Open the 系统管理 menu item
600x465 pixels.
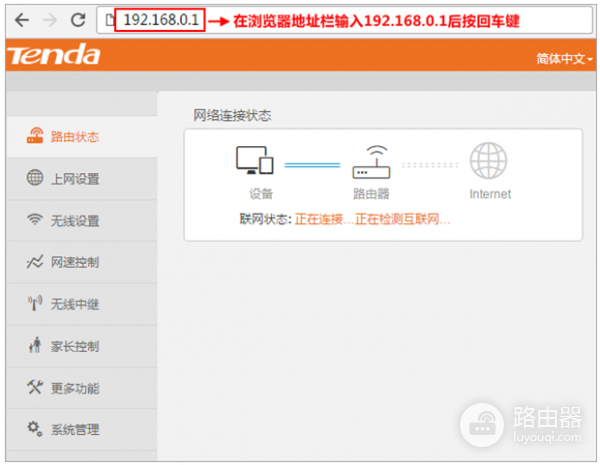[82, 430]
